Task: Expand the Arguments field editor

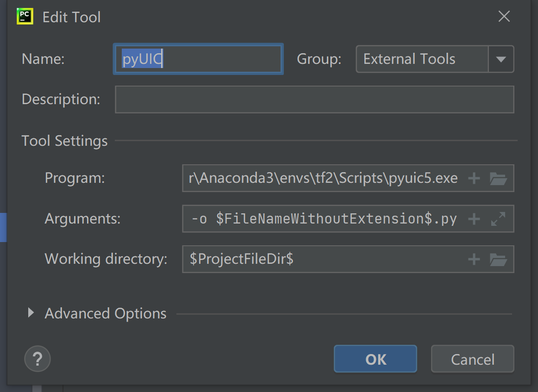Action: [x=498, y=219]
